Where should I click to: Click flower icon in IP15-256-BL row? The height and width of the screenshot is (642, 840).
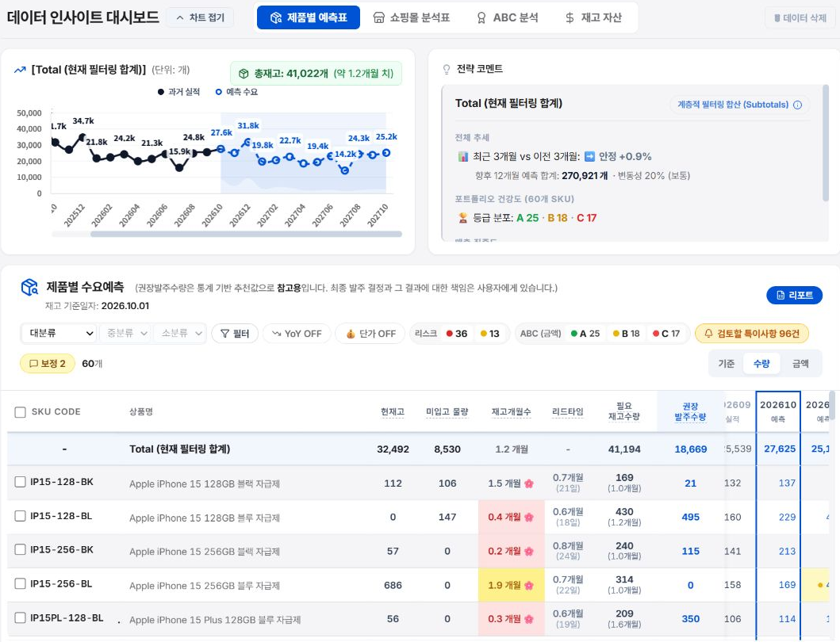point(529,585)
